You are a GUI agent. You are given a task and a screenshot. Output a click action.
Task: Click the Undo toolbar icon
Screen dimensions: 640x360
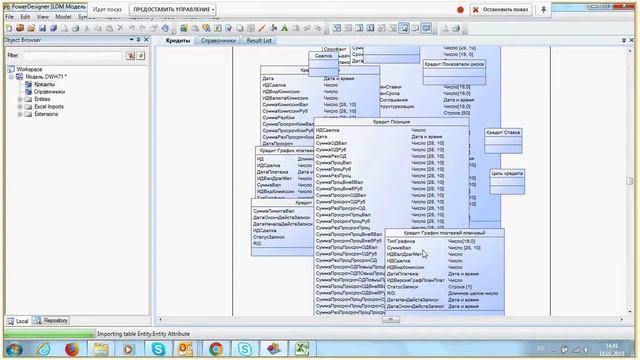click(131, 28)
